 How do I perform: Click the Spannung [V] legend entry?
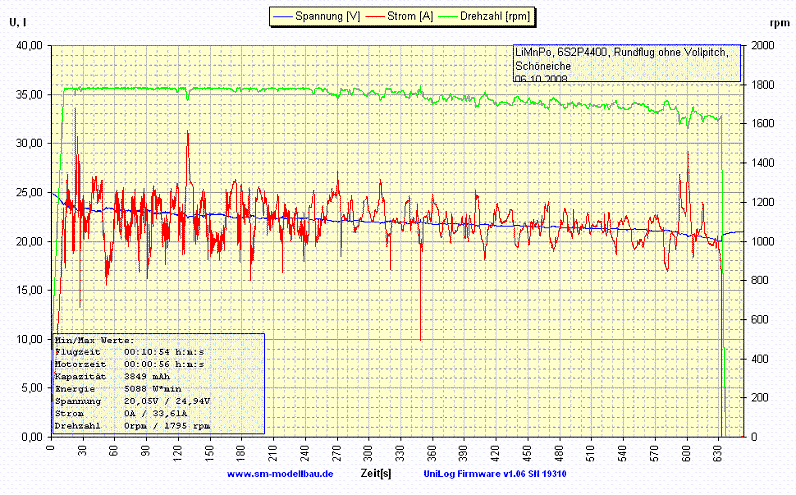coord(316,16)
